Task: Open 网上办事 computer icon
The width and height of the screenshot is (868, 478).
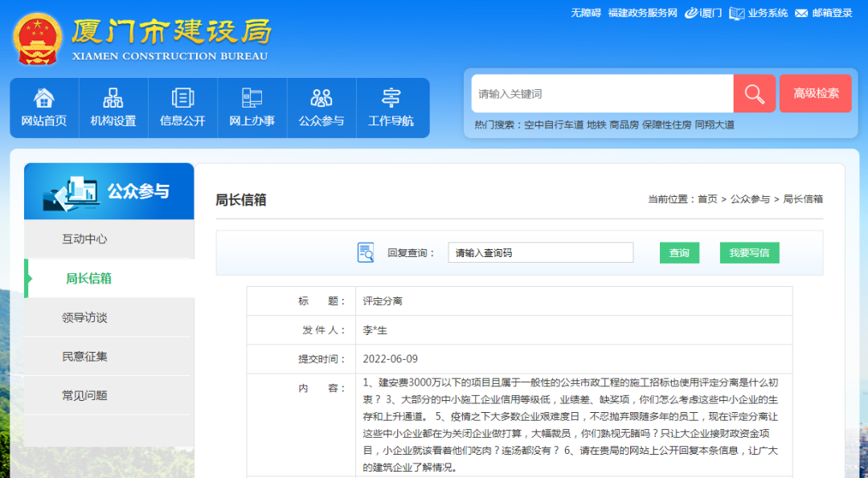Action: (x=252, y=98)
